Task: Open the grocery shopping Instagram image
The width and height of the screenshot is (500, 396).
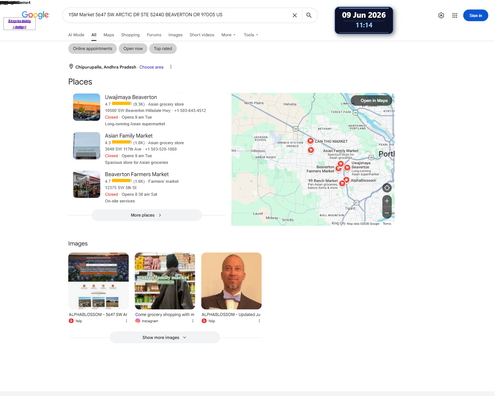Action: (165, 281)
